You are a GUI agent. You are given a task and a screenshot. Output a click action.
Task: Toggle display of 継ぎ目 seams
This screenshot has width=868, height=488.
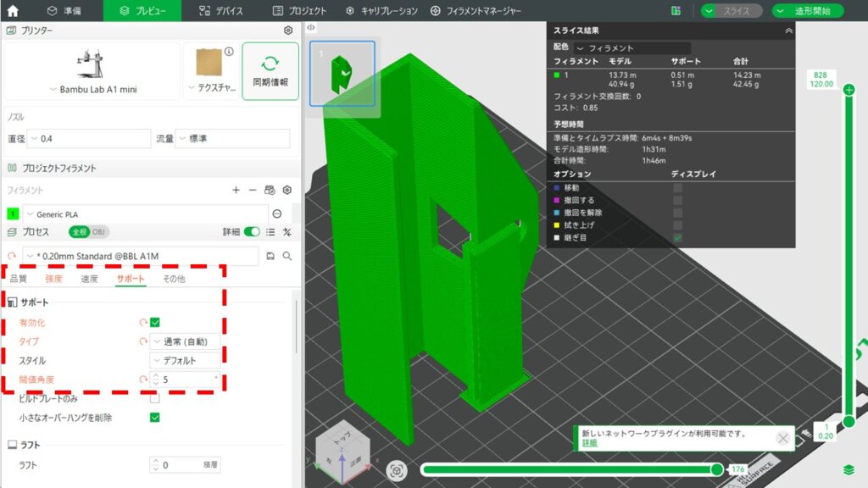coord(677,238)
